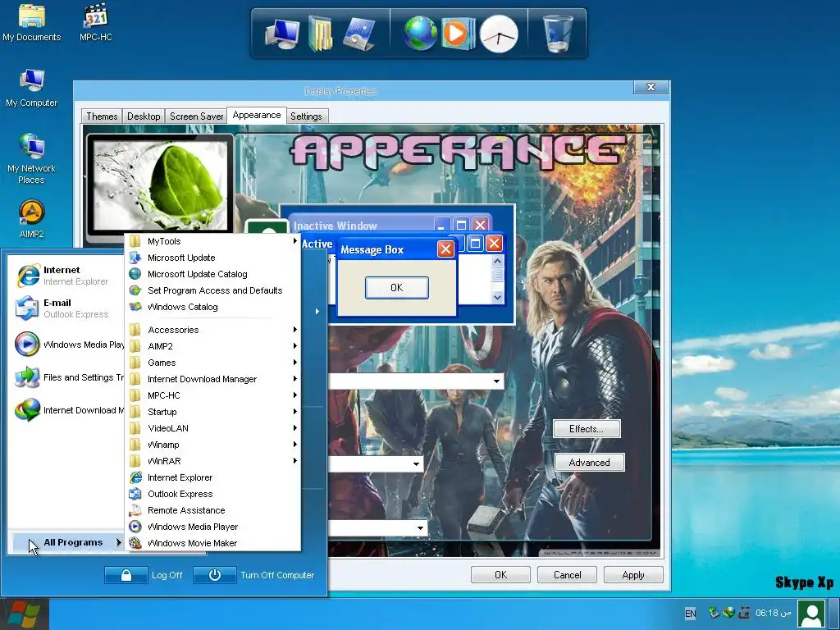The image size is (840, 630).
Task: Launch Windows Movie Maker from programs list
Action: (x=212, y=543)
